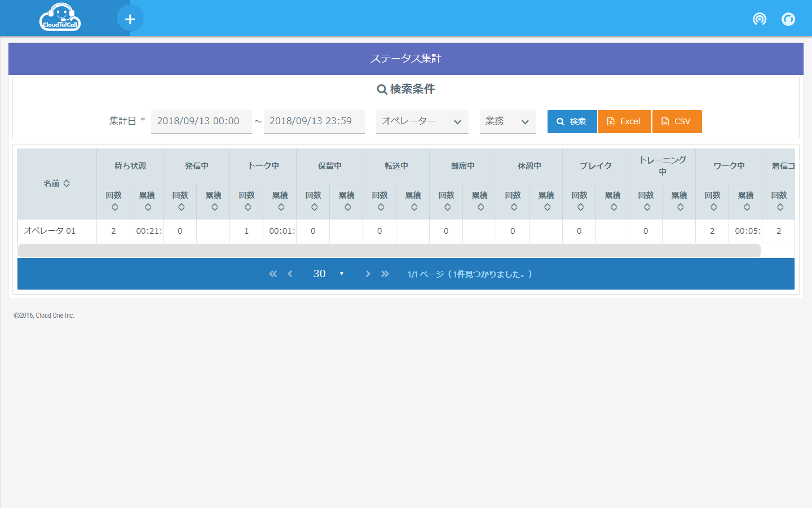Export results with CSV button
Screen dimensions: 812x508
pyautogui.click(x=677, y=121)
